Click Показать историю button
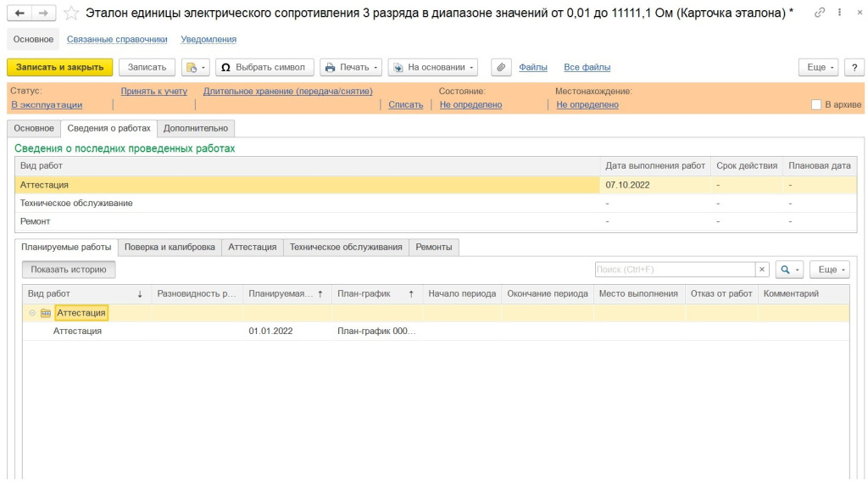 point(69,269)
